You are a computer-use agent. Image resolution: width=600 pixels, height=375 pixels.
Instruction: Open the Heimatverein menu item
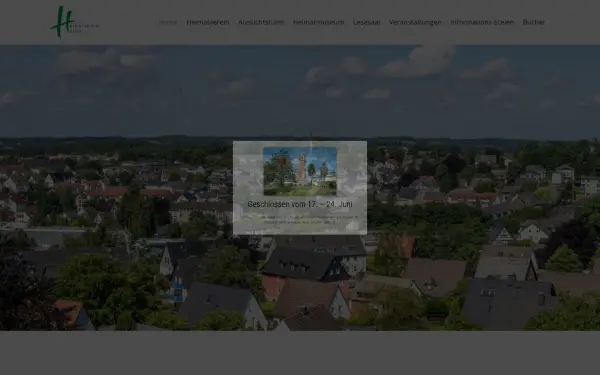point(208,22)
